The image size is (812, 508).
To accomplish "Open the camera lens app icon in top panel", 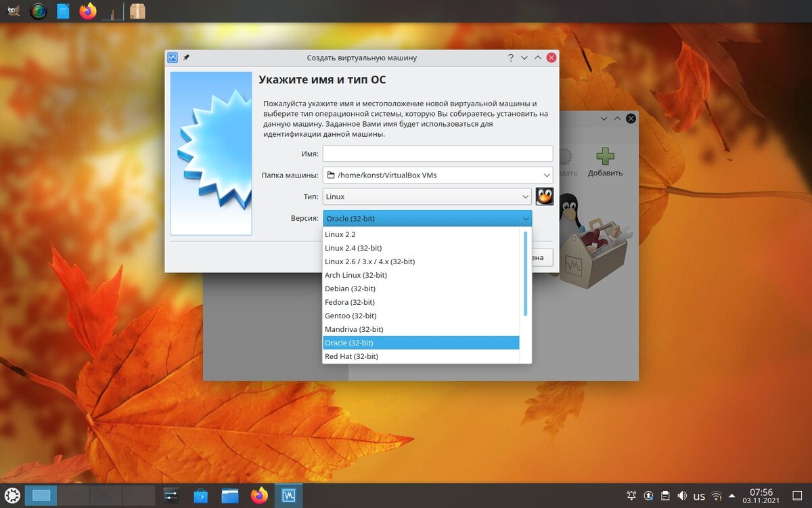I will [x=39, y=11].
